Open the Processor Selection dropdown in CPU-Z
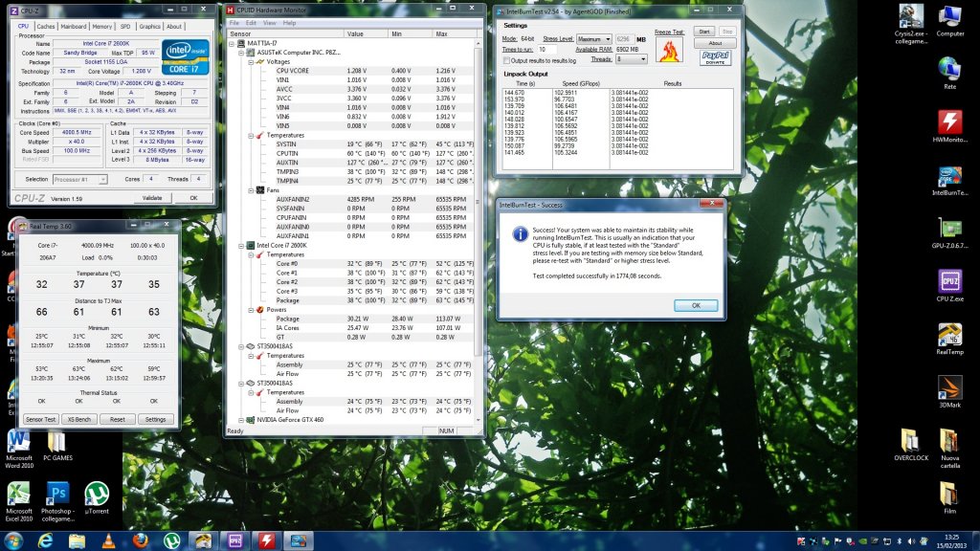 [80, 179]
